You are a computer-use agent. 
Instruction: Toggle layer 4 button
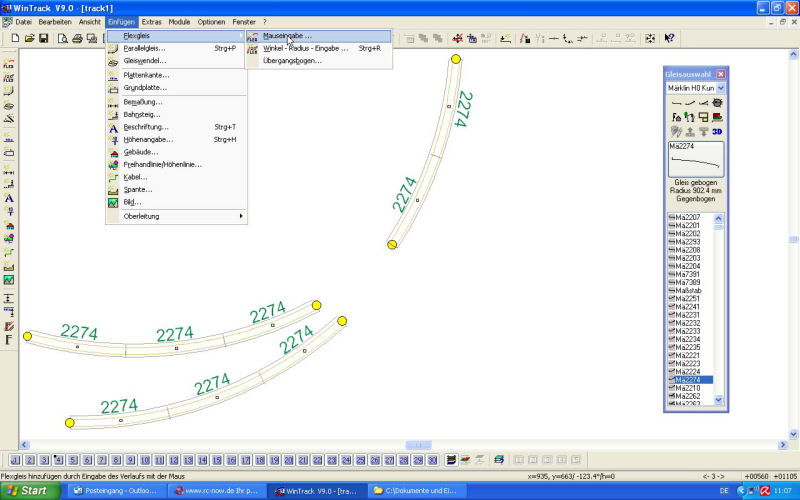point(58,460)
